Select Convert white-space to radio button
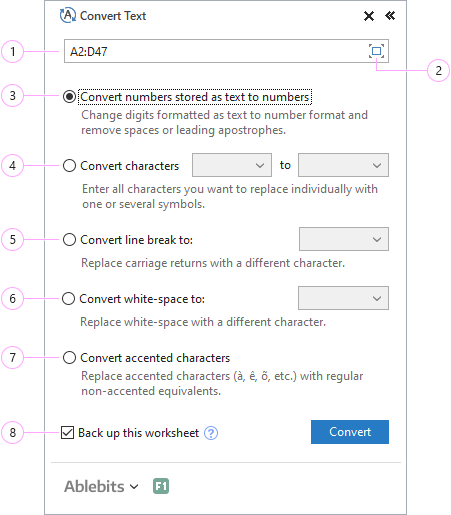 click(x=68, y=298)
